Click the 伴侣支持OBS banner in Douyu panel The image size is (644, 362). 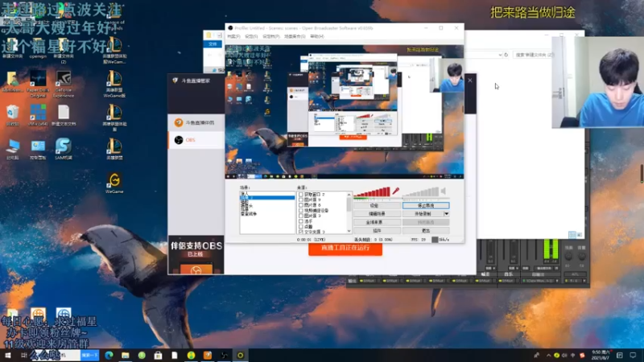tap(196, 255)
